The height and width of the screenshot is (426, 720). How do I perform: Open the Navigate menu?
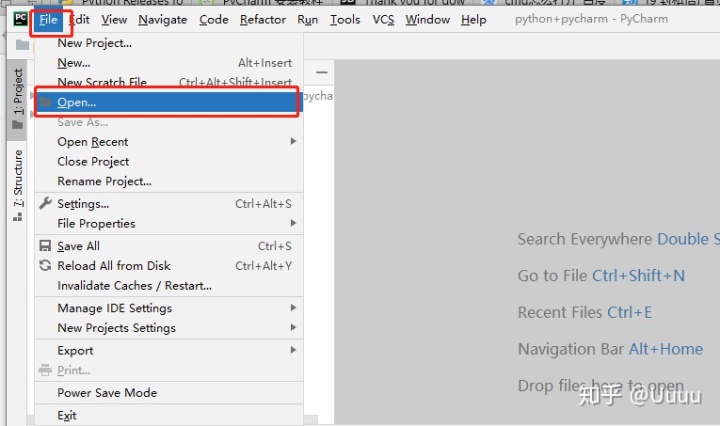(163, 20)
